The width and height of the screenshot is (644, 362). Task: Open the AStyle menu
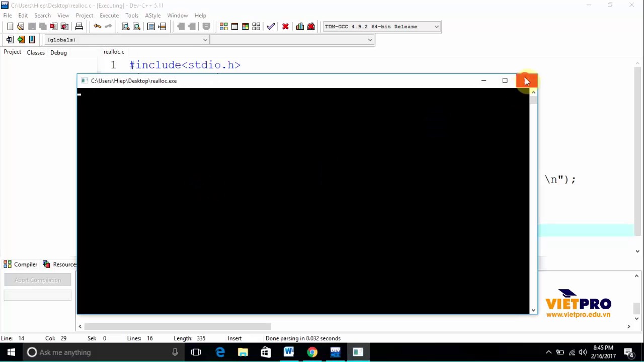point(153,16)
